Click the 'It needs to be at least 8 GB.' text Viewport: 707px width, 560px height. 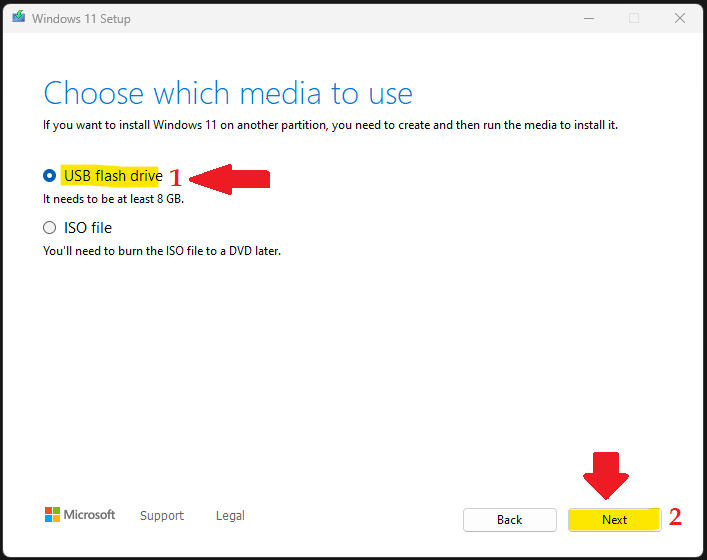coord(113,199)
